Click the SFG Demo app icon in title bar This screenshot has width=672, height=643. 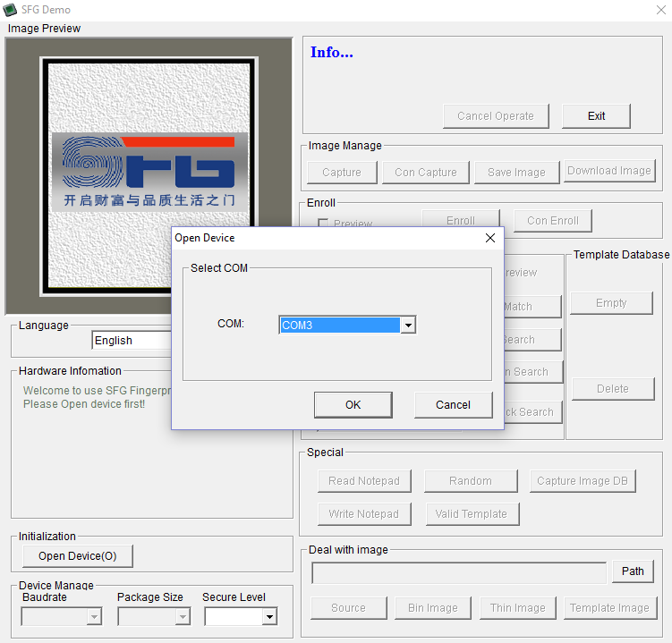point(11,10)
